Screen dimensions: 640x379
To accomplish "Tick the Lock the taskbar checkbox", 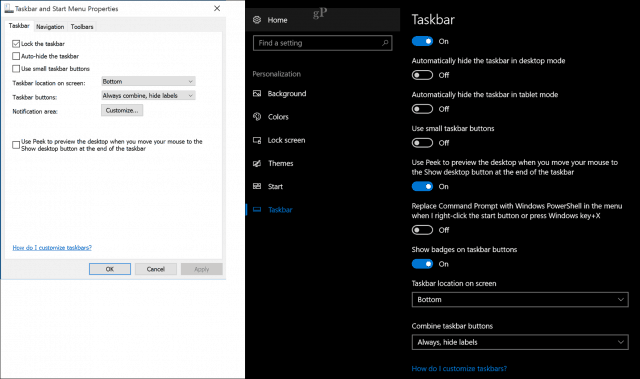I will [x=16, y=44].
